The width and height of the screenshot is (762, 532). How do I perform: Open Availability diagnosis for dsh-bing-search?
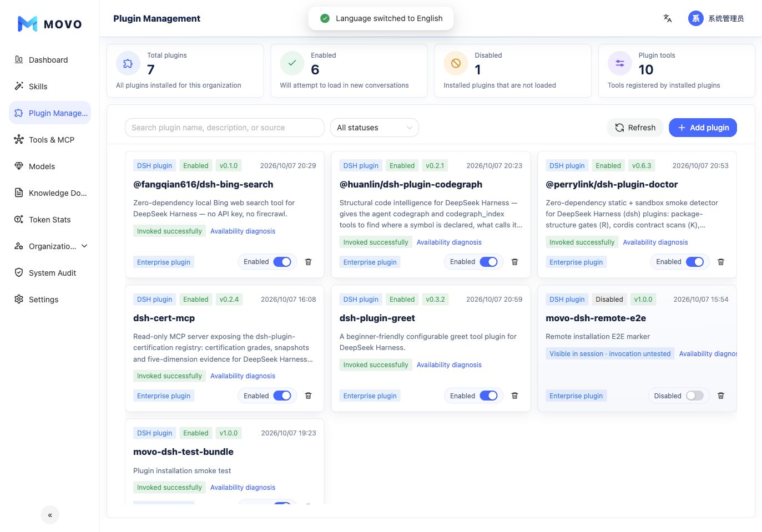point(243,231)
